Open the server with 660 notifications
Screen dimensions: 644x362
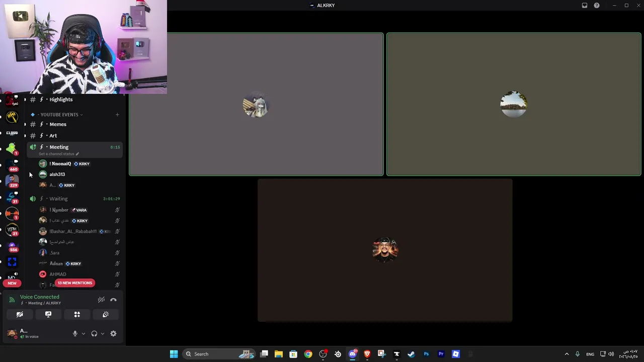[12, 165]
